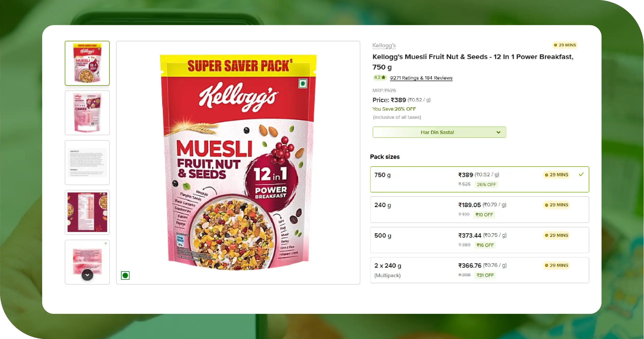The image size is (644, 339).
Task: Click the green vegetarian mark below product image
Action: (x=125, y=275)
